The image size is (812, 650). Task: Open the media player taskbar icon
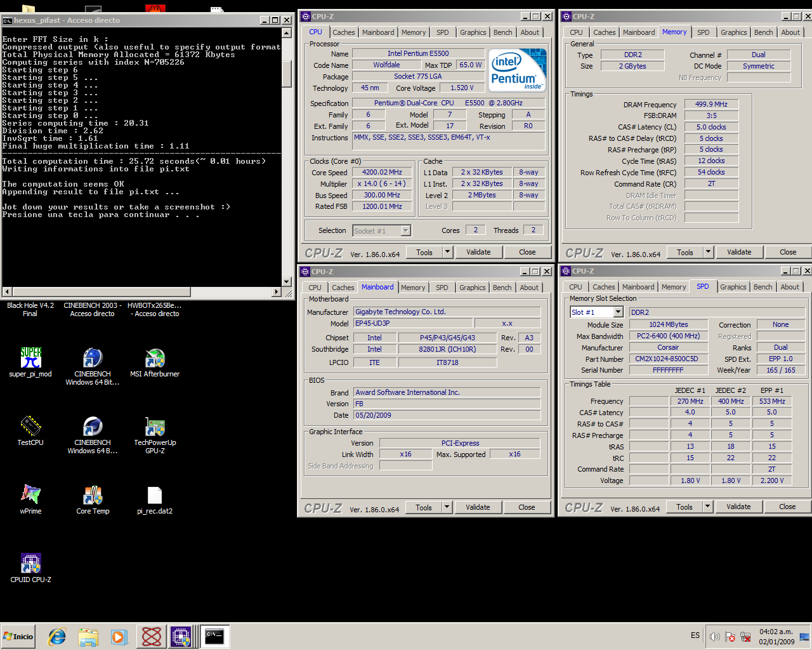point(119,636)
